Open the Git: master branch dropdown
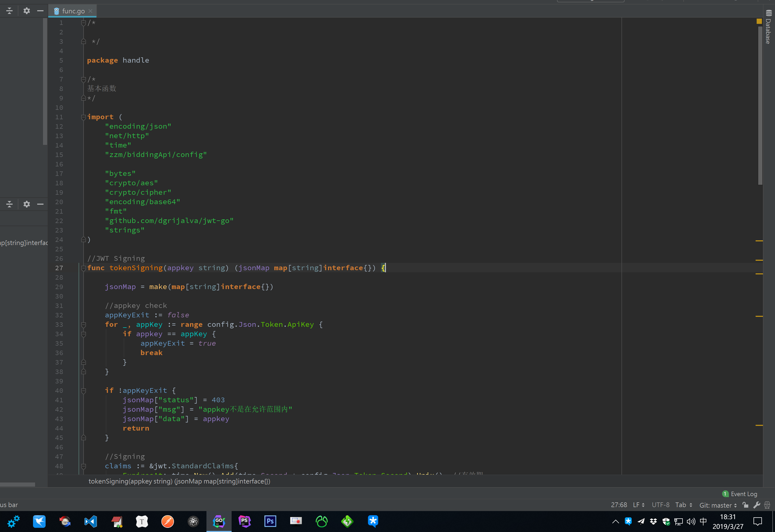Screen dimensions: 775x532 718,505
